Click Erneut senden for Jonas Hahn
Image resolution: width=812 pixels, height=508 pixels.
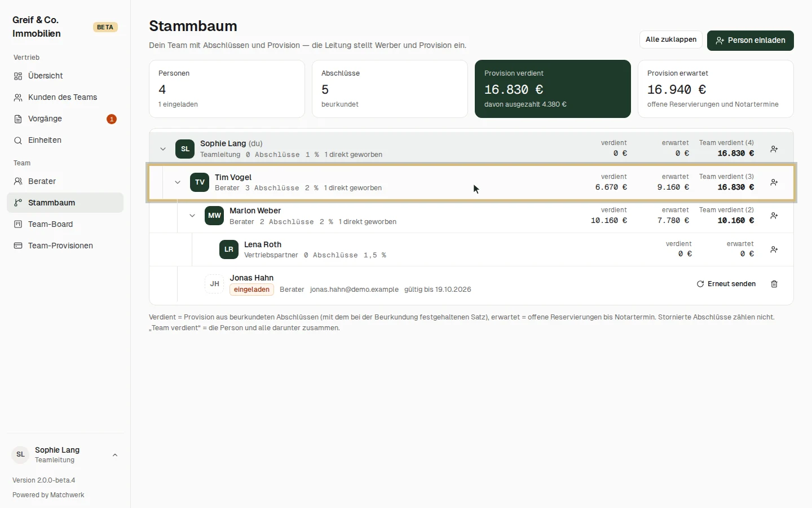726,284
